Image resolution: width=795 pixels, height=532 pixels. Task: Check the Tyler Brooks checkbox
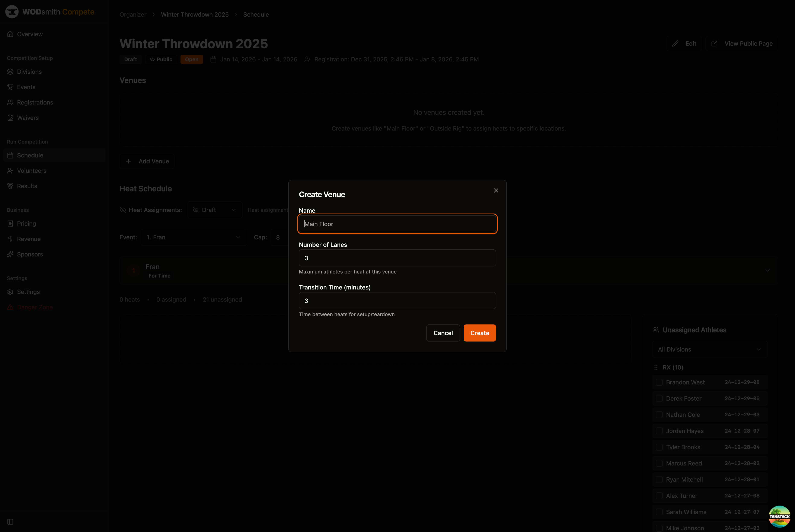[x=659, y=447]
